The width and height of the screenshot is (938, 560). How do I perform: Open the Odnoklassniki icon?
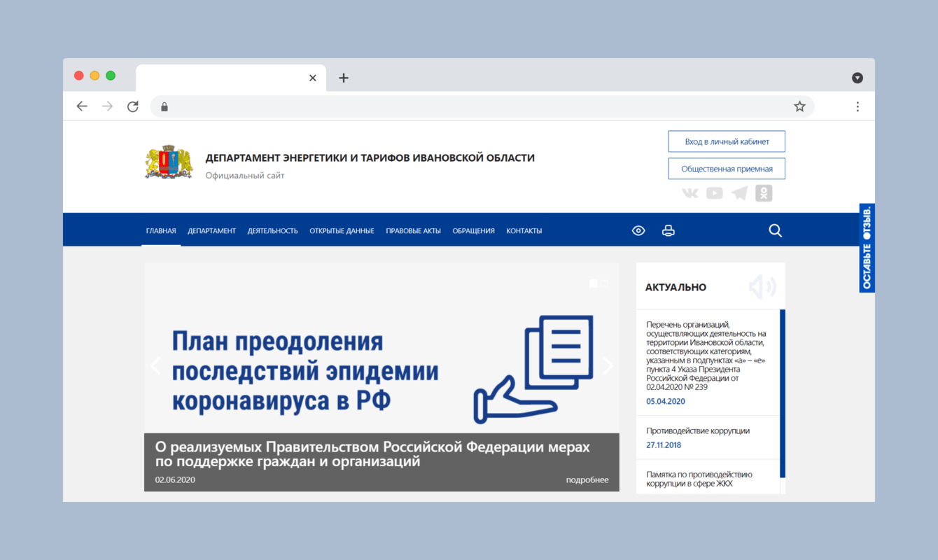[x=764, y=193]
